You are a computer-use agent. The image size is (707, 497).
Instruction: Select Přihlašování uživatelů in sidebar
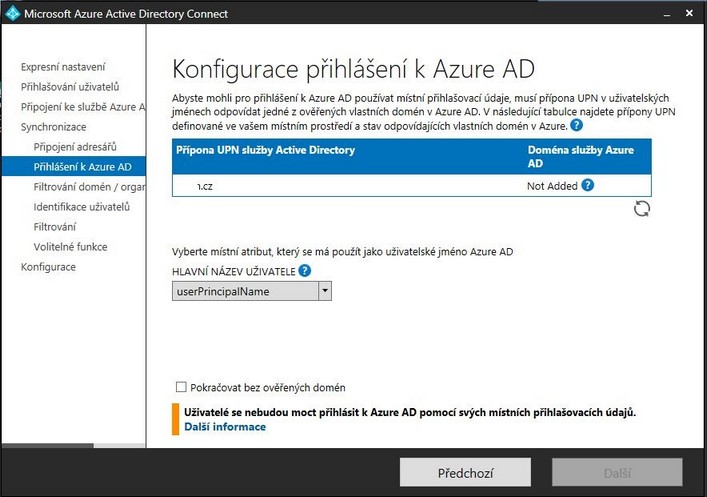click(70, 87)
